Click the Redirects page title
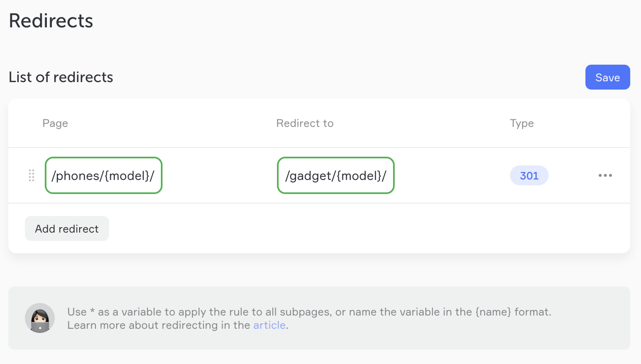Screen dimensions: 641x364 point(51,21)
